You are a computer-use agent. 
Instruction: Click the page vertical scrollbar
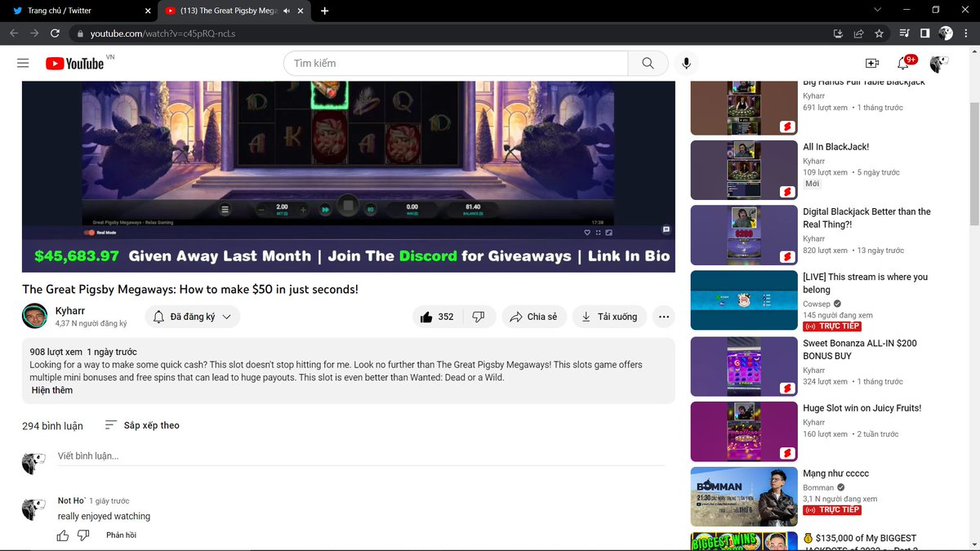[973, 163]
